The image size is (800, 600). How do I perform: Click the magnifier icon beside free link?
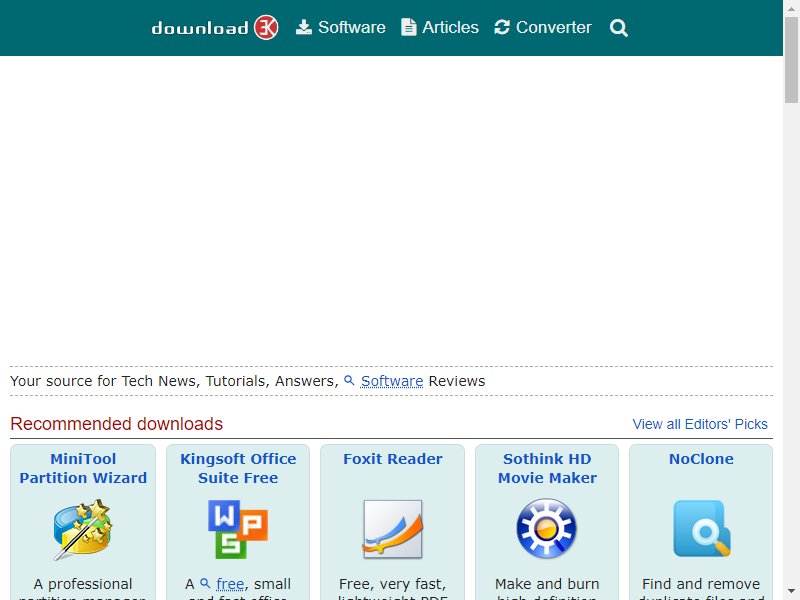(x=205, y=583)
